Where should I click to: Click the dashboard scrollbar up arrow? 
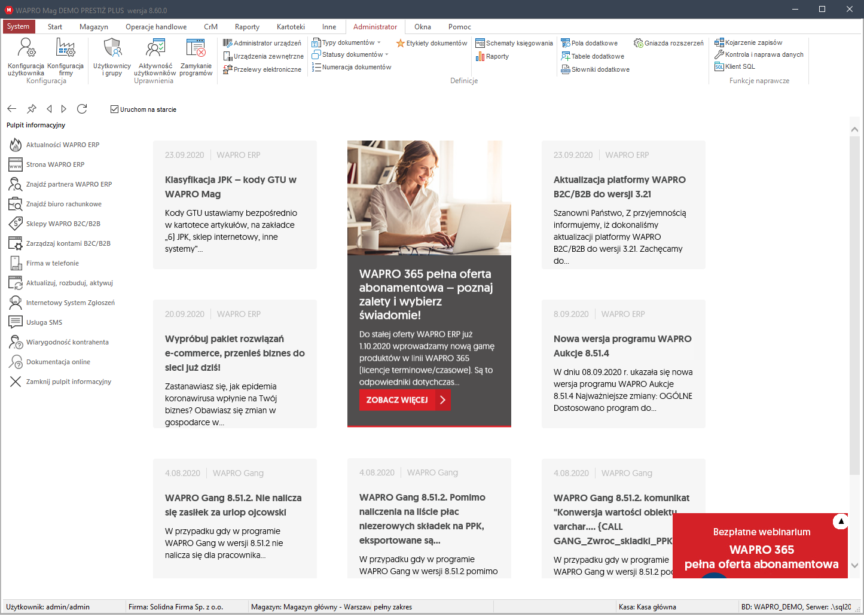pos(855,129)
